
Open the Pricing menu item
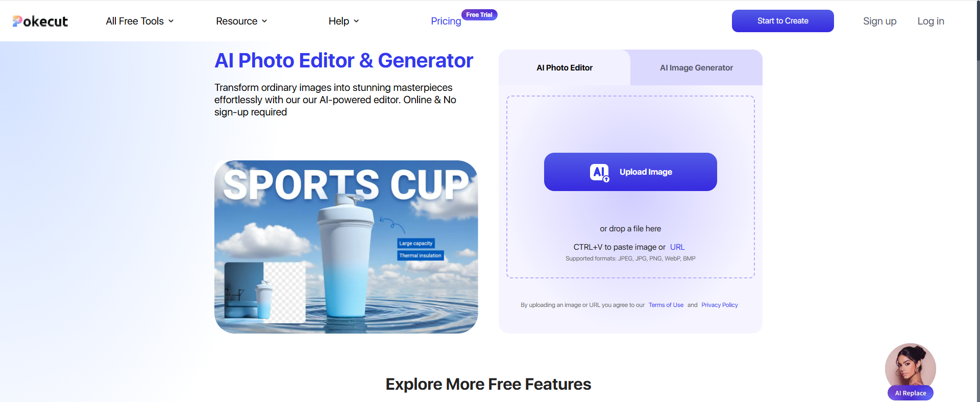(446, 21)
